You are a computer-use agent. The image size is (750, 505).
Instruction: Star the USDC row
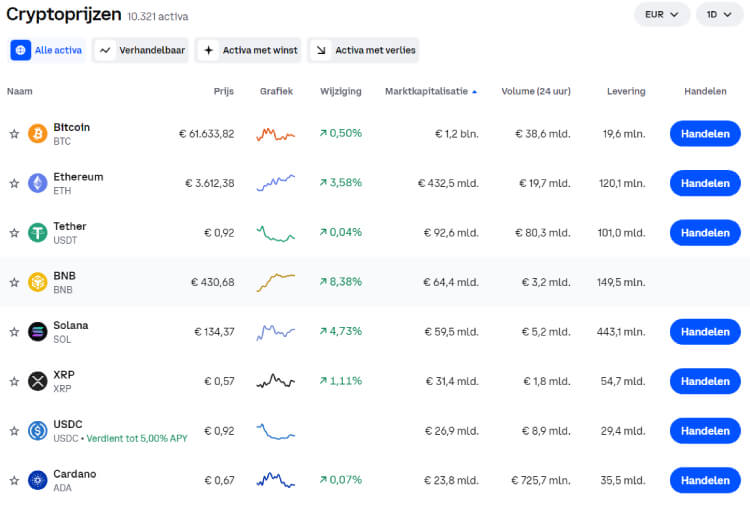click(x=14, y=431)
